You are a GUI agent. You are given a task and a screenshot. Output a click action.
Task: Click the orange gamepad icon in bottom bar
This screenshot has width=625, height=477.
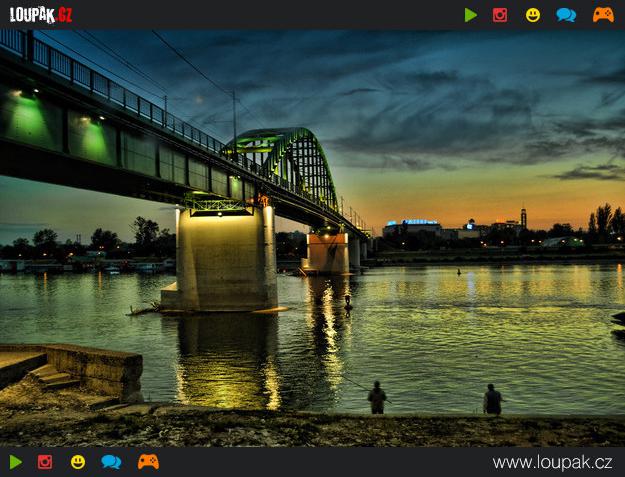click(148, 462)
